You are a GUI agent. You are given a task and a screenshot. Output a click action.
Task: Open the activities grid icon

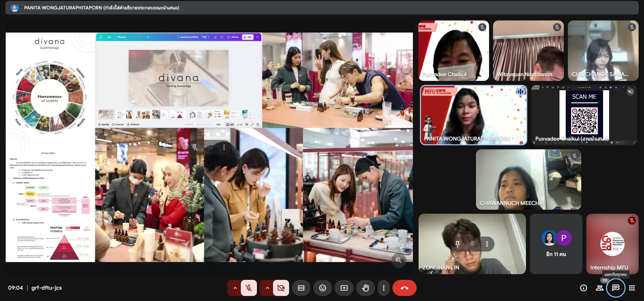(x=632, y=288)
